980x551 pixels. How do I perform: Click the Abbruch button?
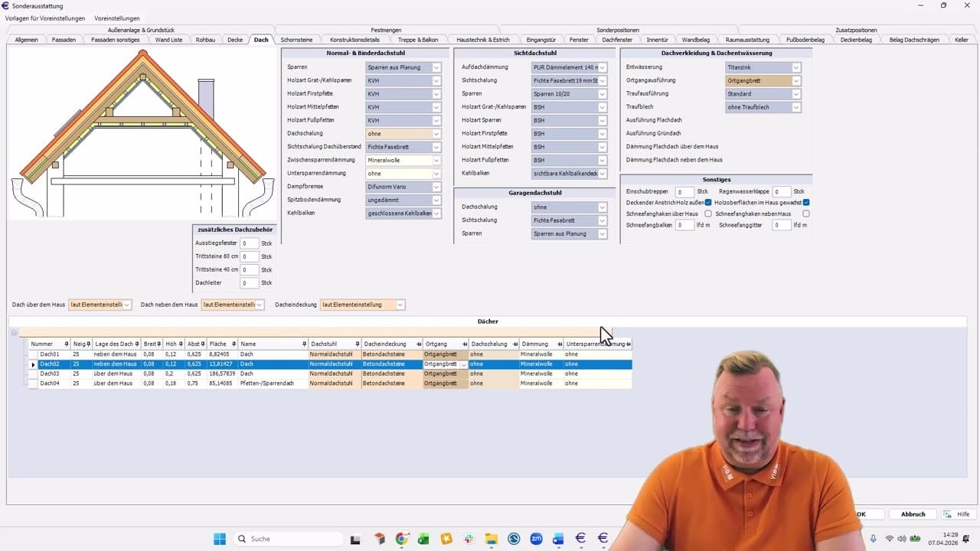(913, 514)
